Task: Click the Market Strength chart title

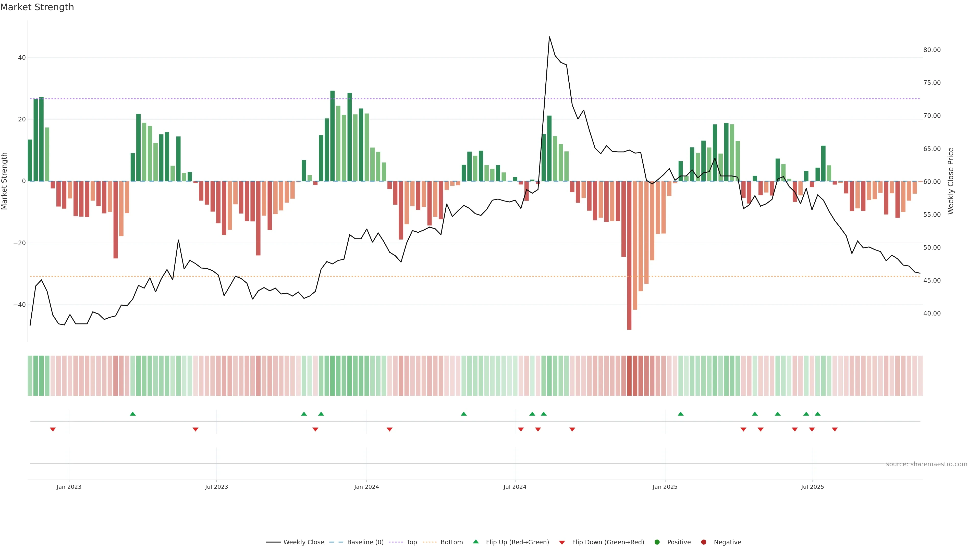Action: pyautogui.click(x=37, y=7)
